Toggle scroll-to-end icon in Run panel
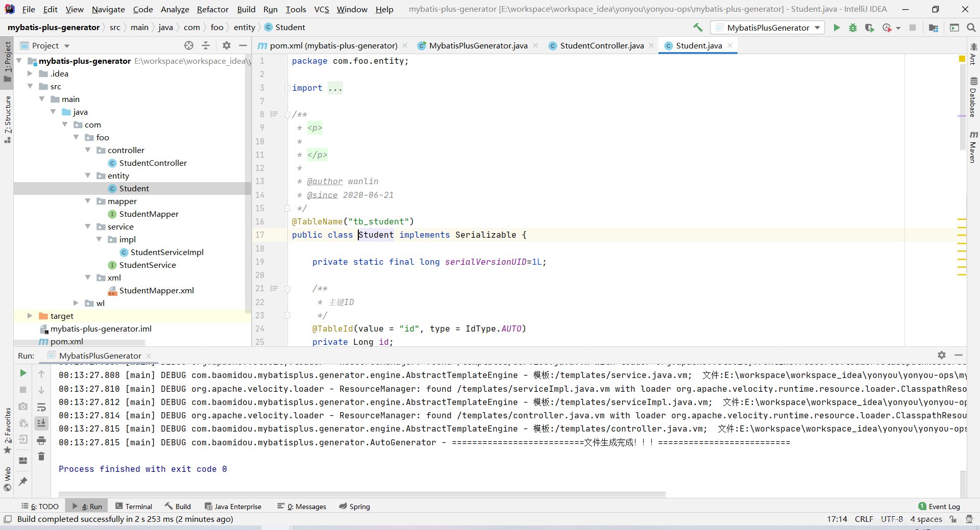Image resolution: width=980 pixels, height=530 pixels. tap(41, 423)
